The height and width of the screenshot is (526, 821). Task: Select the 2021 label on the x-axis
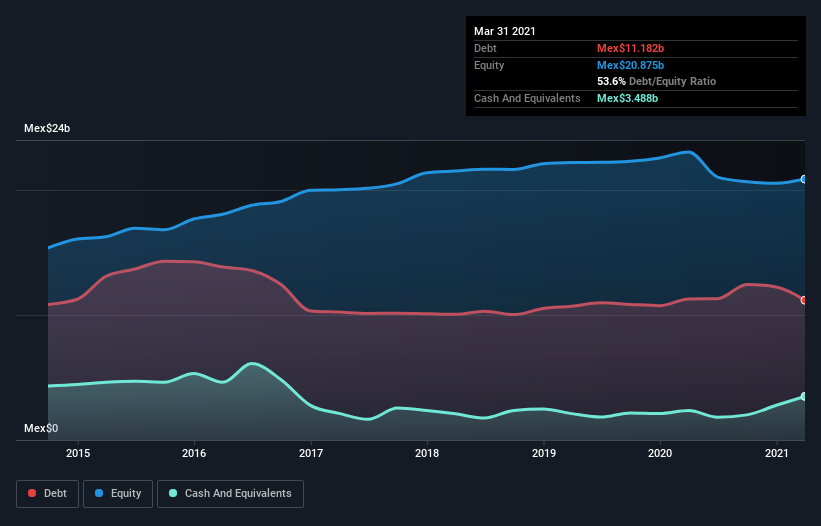point(776,453)
